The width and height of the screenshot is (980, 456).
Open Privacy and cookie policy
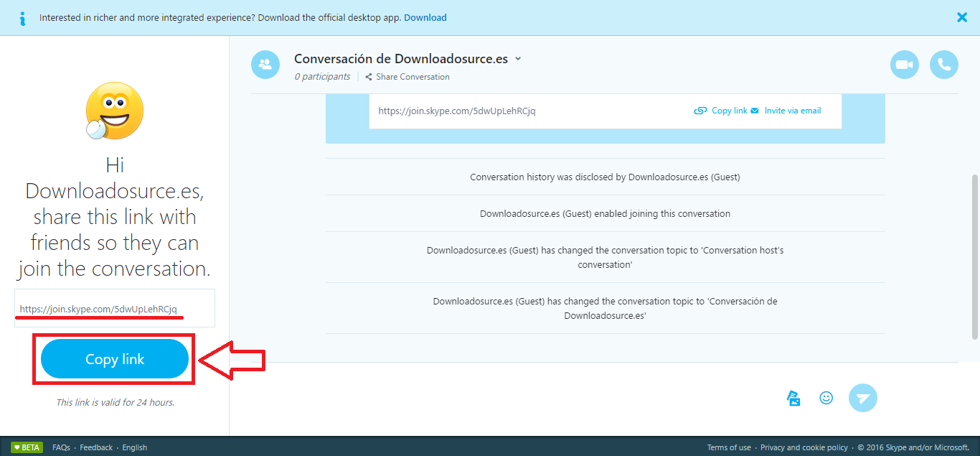point(804,447)
